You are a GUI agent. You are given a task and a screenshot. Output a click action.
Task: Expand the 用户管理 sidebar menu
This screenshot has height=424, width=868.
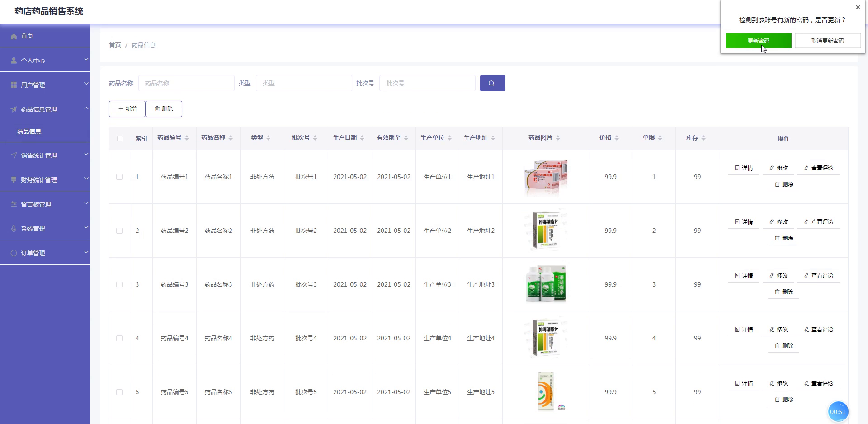point(45,85)
